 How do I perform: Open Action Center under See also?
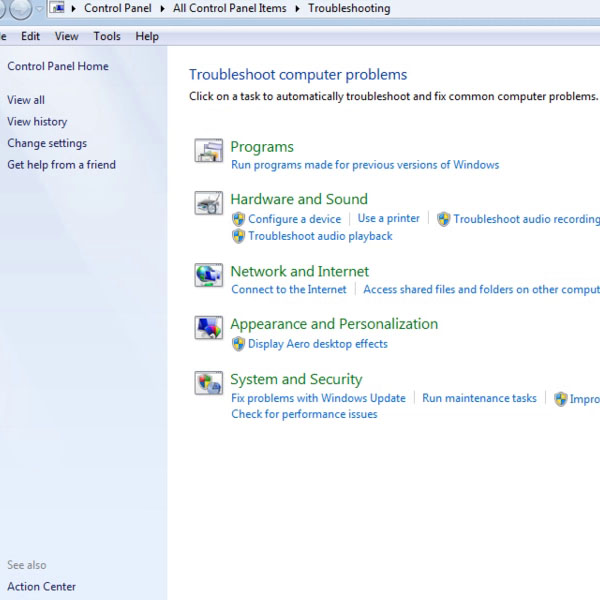point(41,587)
